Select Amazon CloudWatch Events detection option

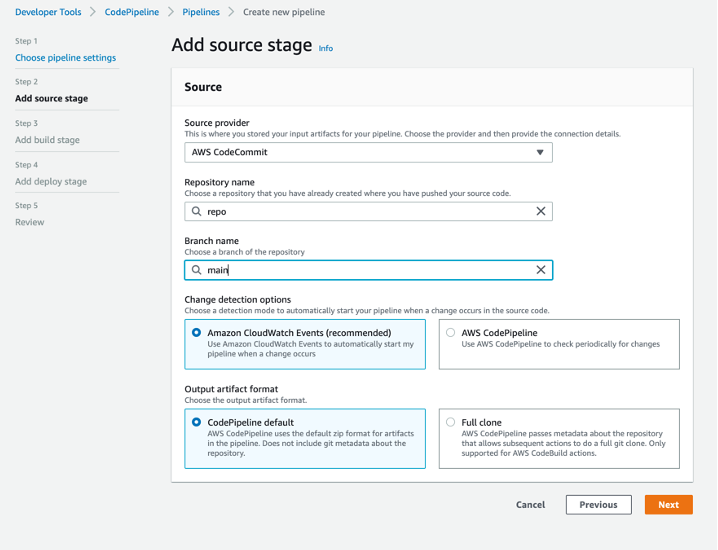[196, 333]
